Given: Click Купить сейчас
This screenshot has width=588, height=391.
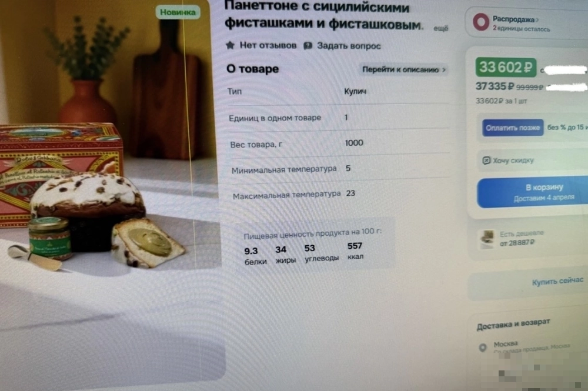Looking at the screenshot, I should coord(557,281).
